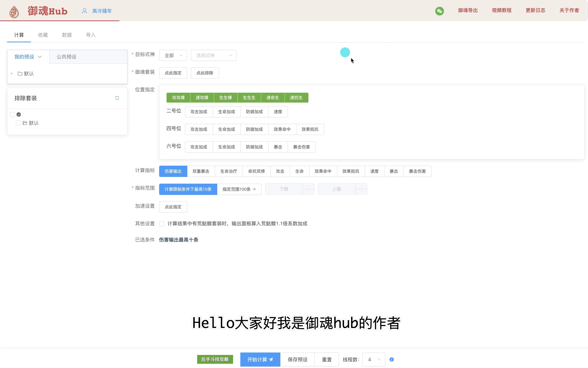Tick the top checkbox in 排除套装 list
This screenshot has width=588, height=368.
[x=13, y=114]
